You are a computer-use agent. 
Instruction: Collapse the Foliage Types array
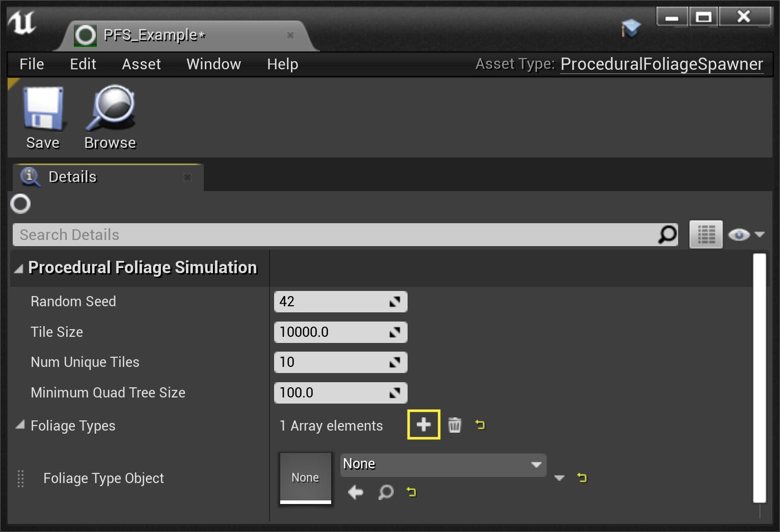[x=20, y=425]
